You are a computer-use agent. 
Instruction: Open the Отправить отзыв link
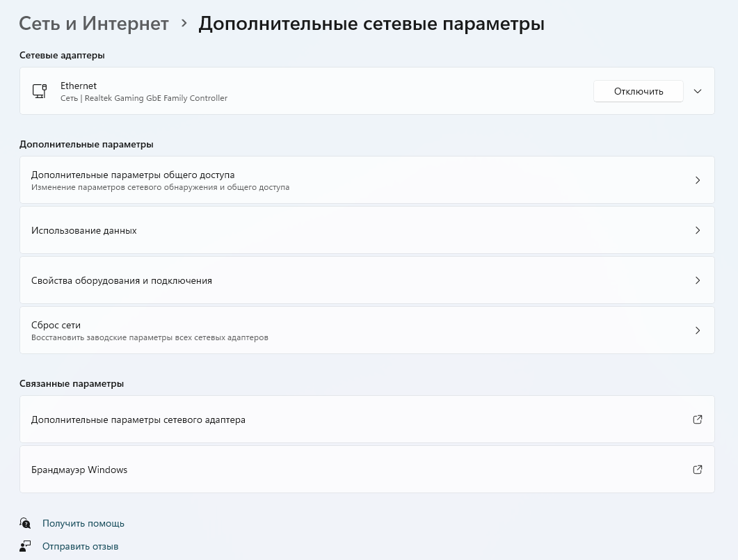click(80, 546)
